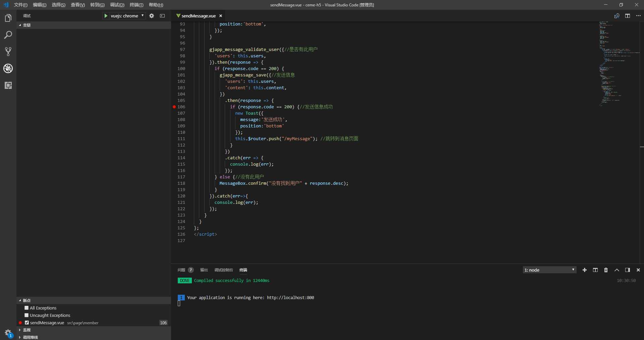Restore down the VS Code window
This screenshot has width=644, height=340.
(621, 5)
